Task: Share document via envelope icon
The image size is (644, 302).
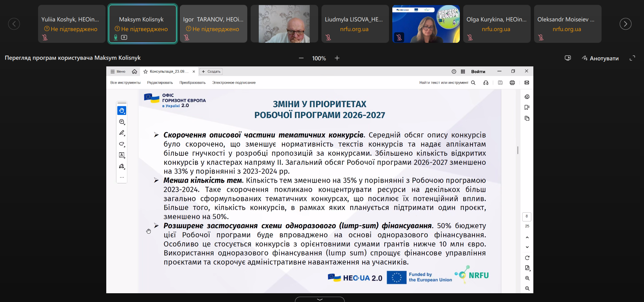Action: point(527,83)
